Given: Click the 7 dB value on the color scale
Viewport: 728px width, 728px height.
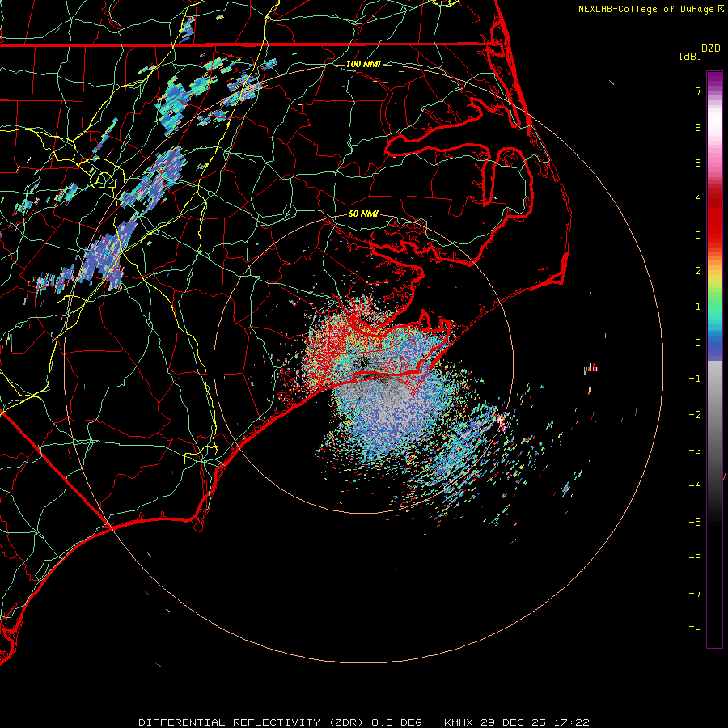Looking at the screenshot, I should (698, 91).
